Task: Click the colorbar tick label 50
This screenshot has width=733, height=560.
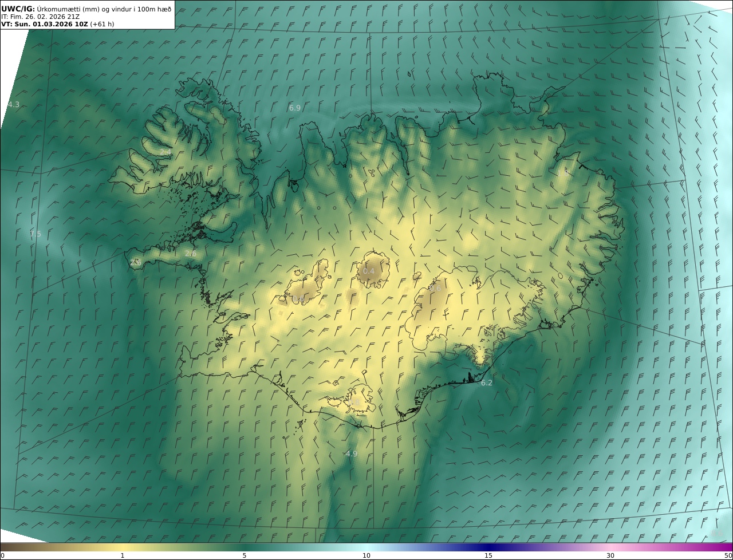Action: coord(728,556)
